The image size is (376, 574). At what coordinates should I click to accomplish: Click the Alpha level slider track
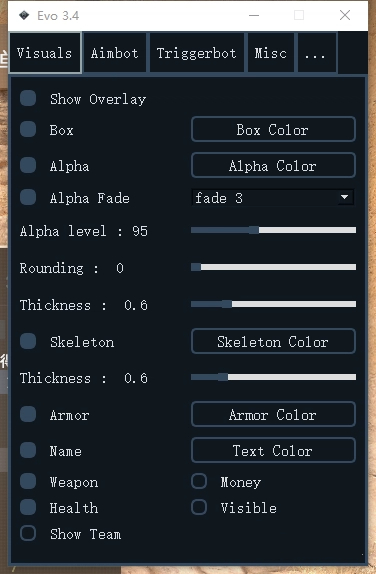[x=273, y=230]
